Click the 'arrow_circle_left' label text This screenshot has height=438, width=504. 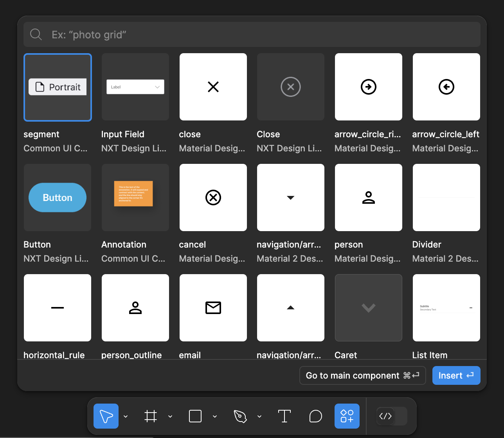446,134
